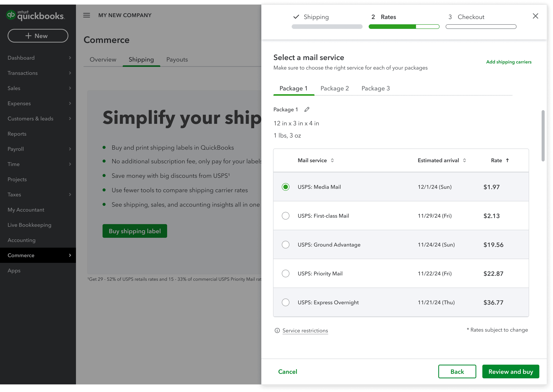Click the 12 in x 3 in x 4 in dimensions
The height and width of the screenshot is (392, 553).
(296, 123)
